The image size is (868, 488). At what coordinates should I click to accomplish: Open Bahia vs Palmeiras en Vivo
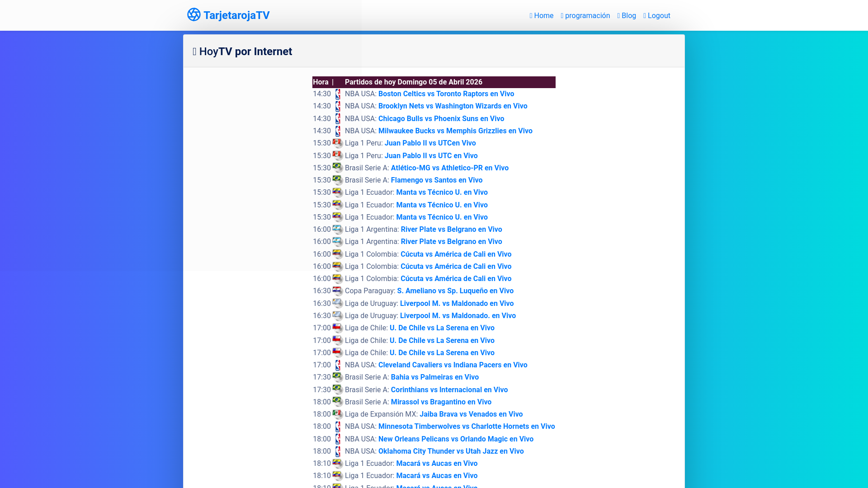tap(434, 377)
